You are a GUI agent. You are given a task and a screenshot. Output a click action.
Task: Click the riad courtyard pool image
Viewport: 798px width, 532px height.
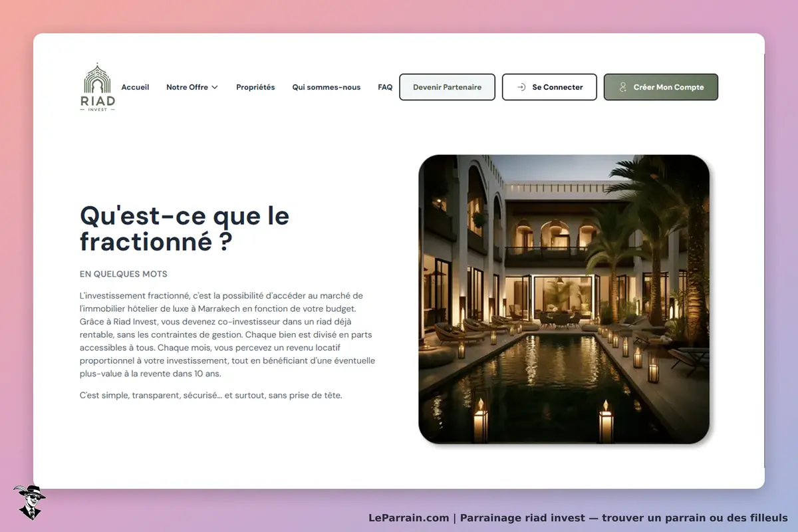pyautogui.click(x=564, y=299)
